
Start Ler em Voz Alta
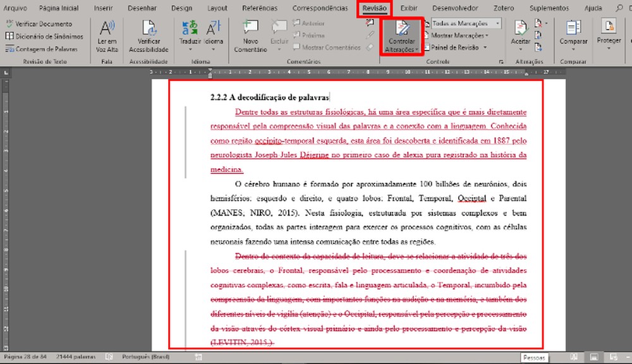tap(107, 36)
